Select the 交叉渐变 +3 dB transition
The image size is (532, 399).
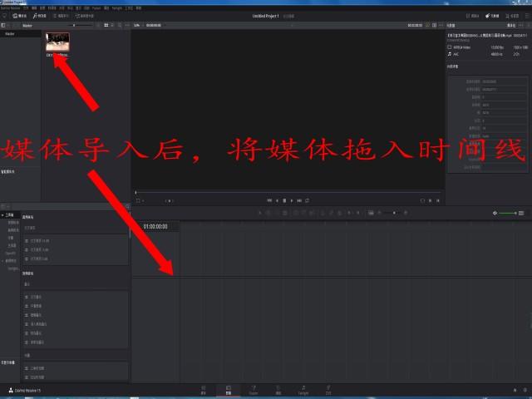[x=37, y=241]
